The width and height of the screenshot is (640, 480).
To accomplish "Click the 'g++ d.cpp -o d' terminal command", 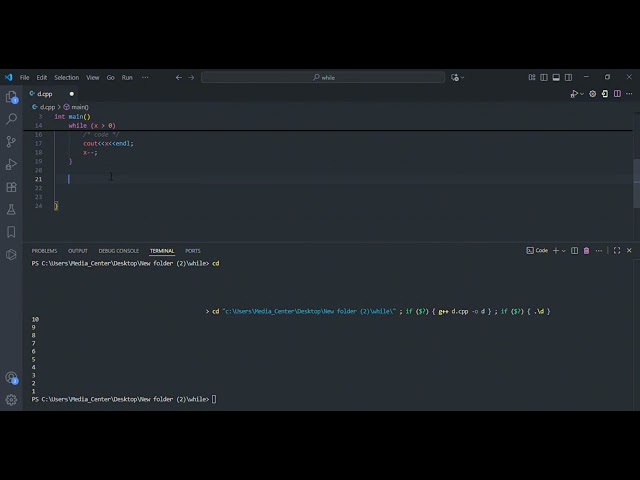I will (462, 311).
